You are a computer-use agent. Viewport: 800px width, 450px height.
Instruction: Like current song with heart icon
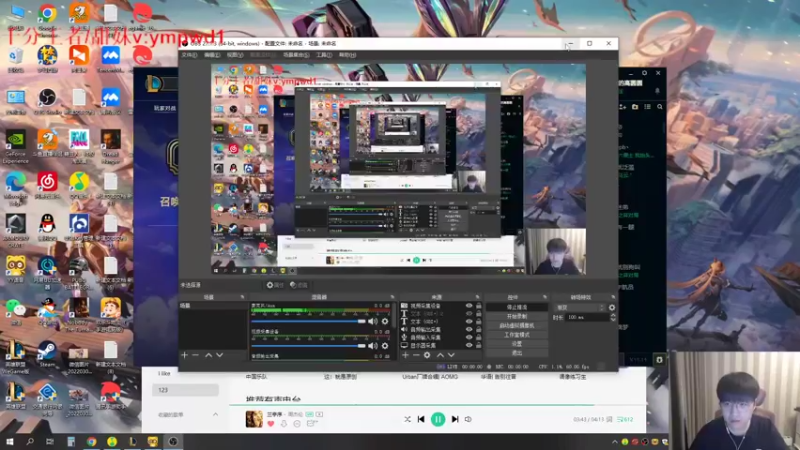point(271,424)
